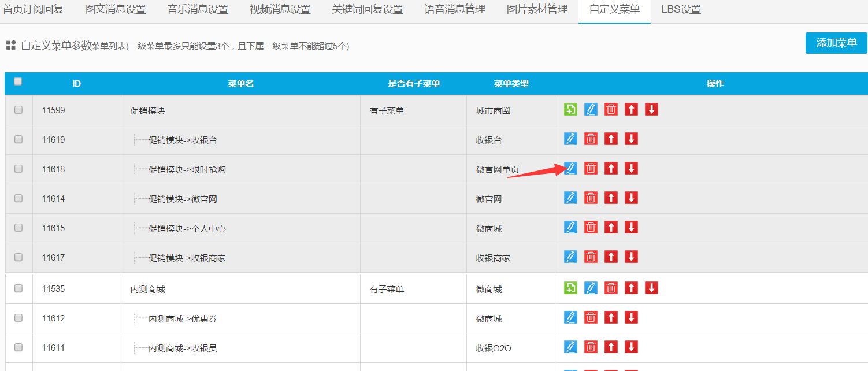868x371 pixels.
Task: Toggle the select-all checkbox in header
Action: point(18,81)
